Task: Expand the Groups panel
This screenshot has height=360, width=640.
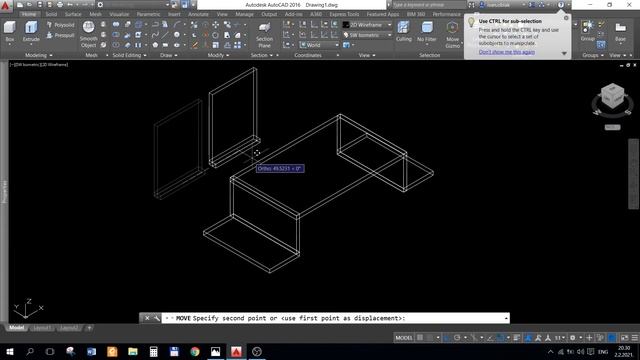Action: (x=593, y=55)
